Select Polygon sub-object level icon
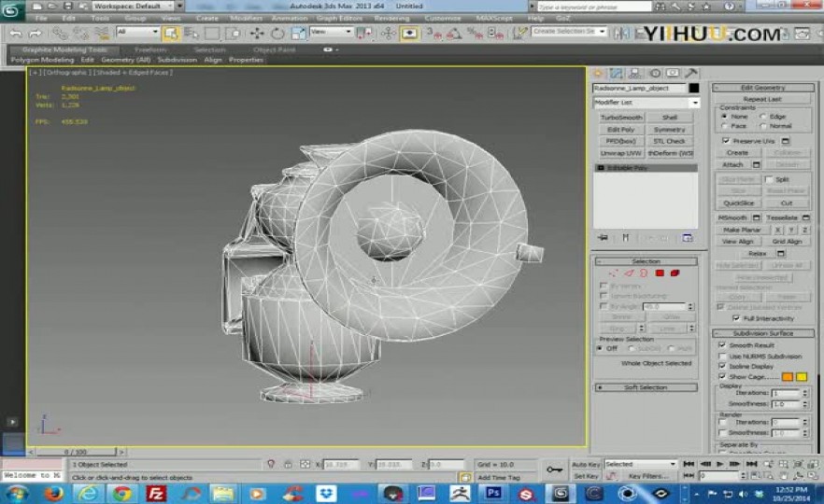 (660, 273)
